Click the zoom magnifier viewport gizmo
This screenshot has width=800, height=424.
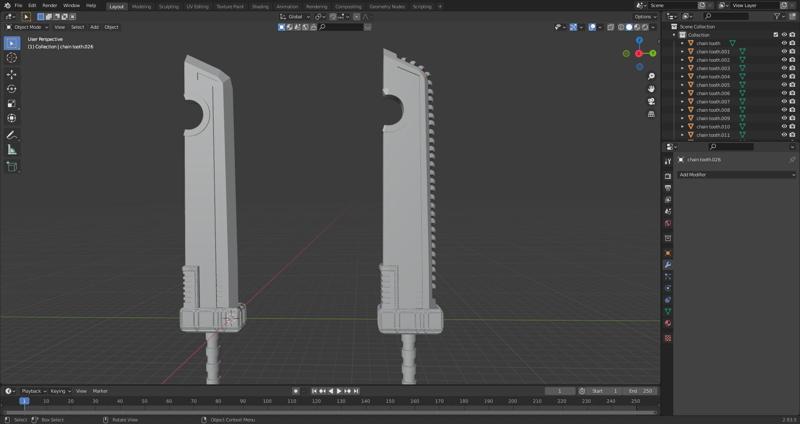[651, 76]
